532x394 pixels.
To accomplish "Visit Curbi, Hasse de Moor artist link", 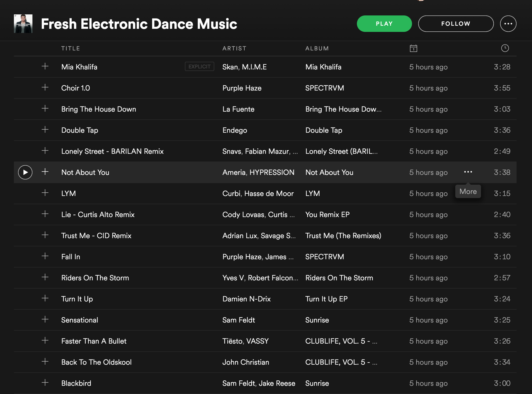I will [258, 194].
